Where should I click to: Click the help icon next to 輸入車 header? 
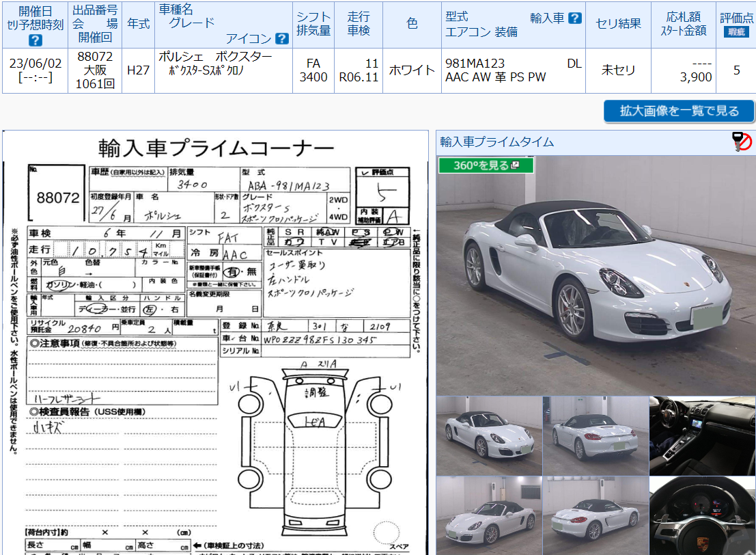click(575, 18)
